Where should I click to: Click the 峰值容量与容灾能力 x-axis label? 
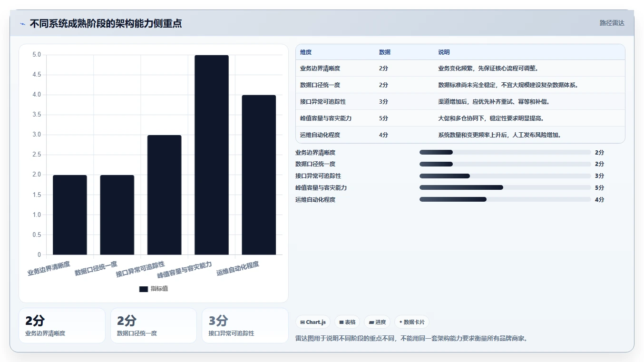click(x=185, y=270)
